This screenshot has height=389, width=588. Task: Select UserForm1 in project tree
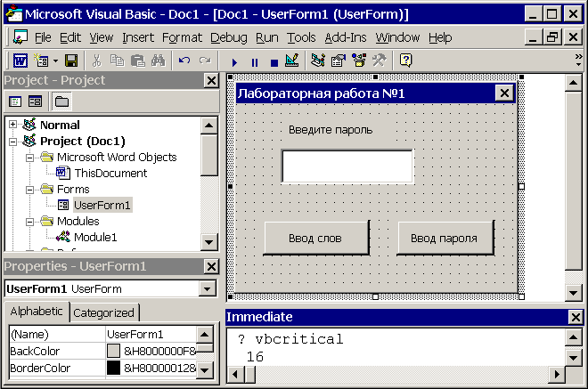(x=102, y=206)
